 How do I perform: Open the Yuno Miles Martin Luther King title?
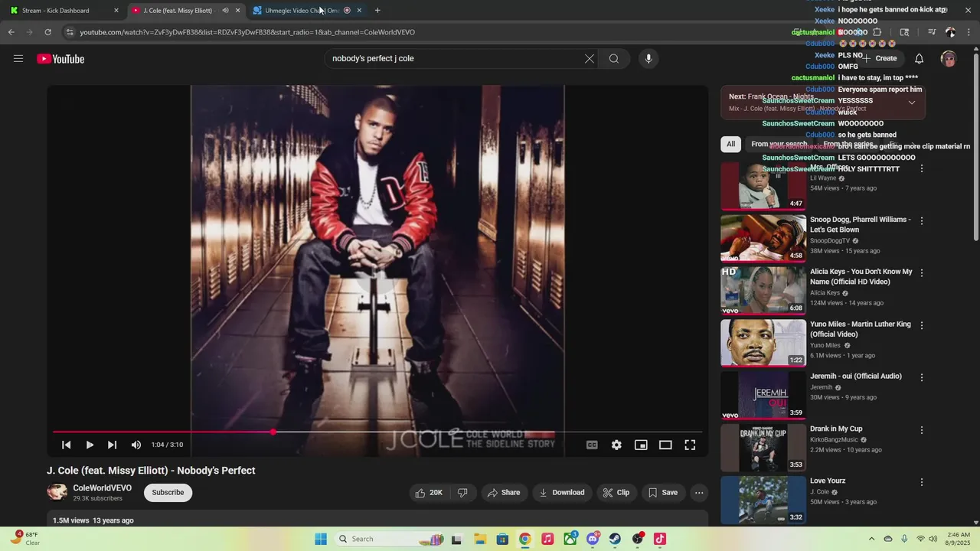point(861,329)
